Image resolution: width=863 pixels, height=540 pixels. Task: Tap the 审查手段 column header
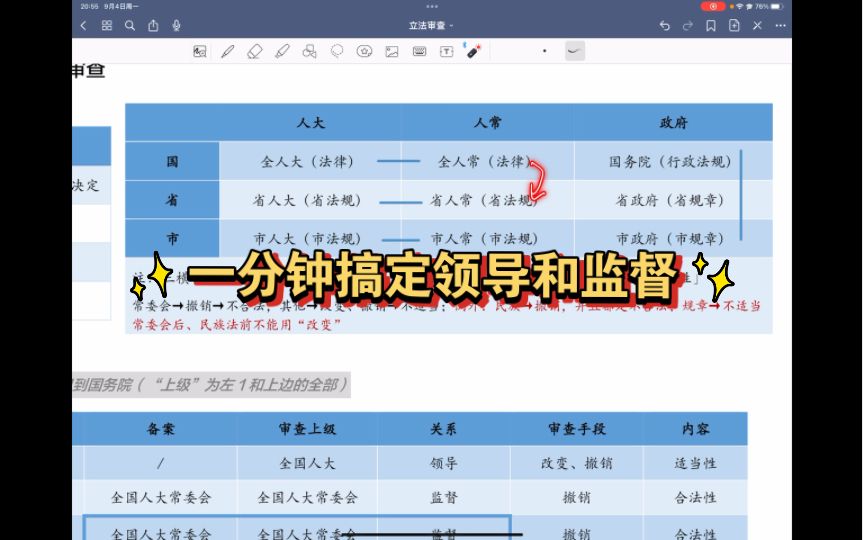[577, 429]
